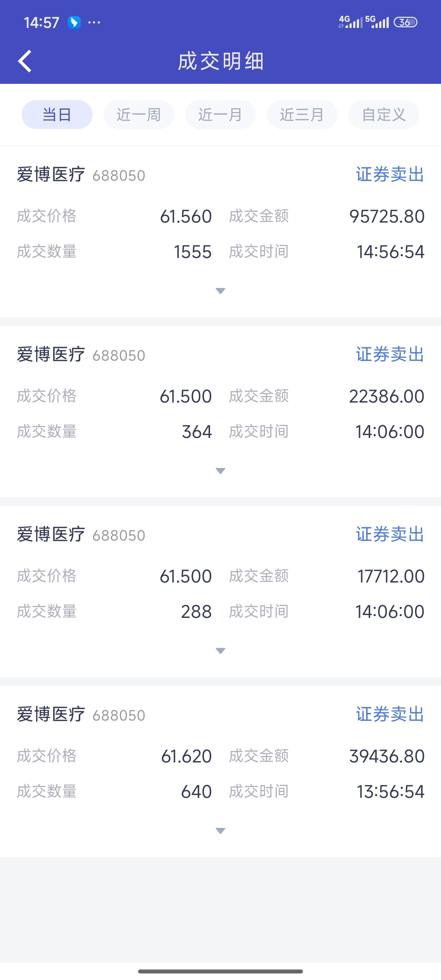Select the 当日 filter tab
Viewport: 441px width, 980px height.
(x=57, y=115)
